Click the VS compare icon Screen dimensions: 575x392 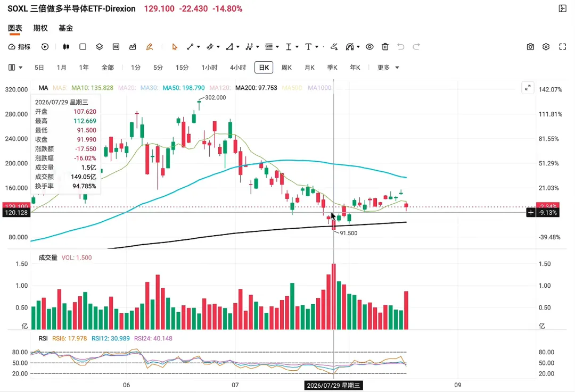(x=116, y=46)
